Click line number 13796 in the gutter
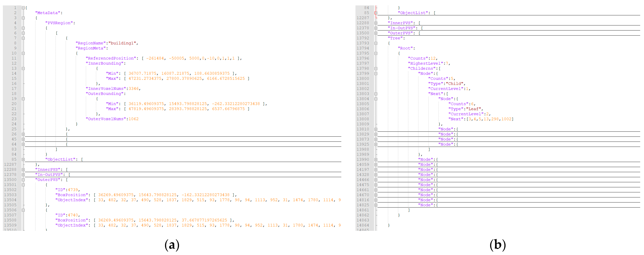Image resolution: width=644 pixels, height=255 pixels. [x=362, y=58]
